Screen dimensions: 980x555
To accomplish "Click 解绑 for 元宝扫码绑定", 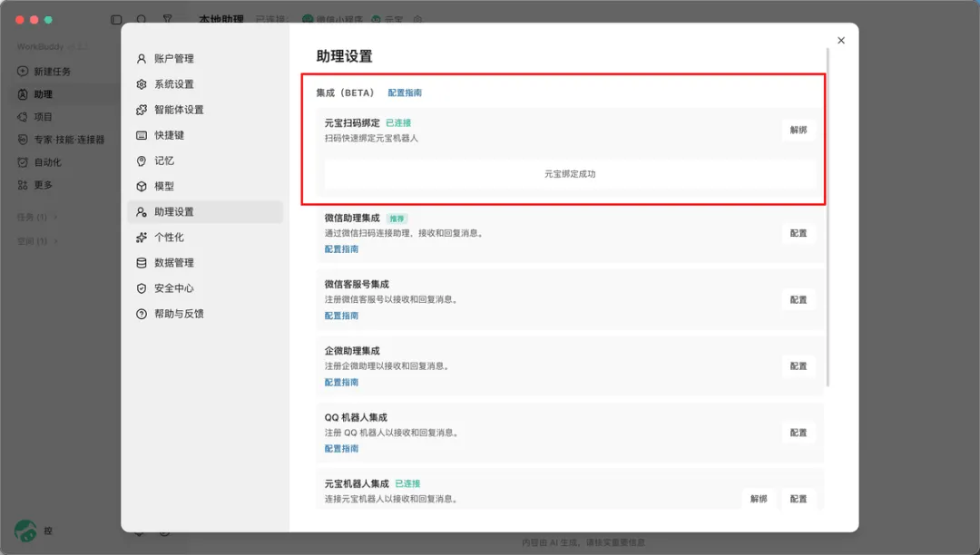I will (799, 130).
